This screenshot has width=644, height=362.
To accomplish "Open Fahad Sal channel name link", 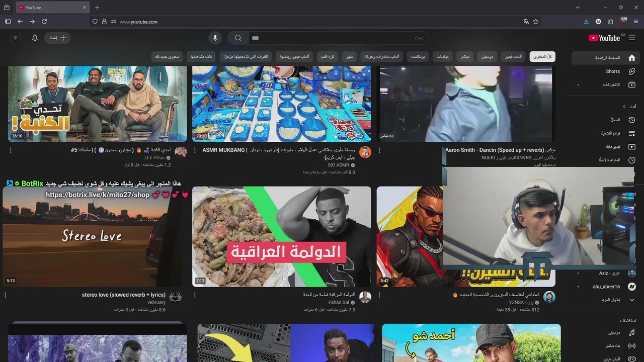I will pyautogui.click(x=339, y=303).
